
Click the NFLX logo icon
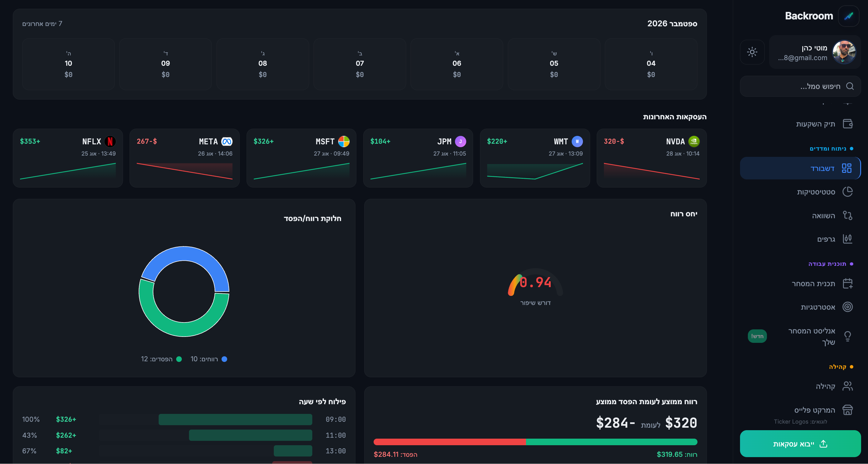click(110, 141)
